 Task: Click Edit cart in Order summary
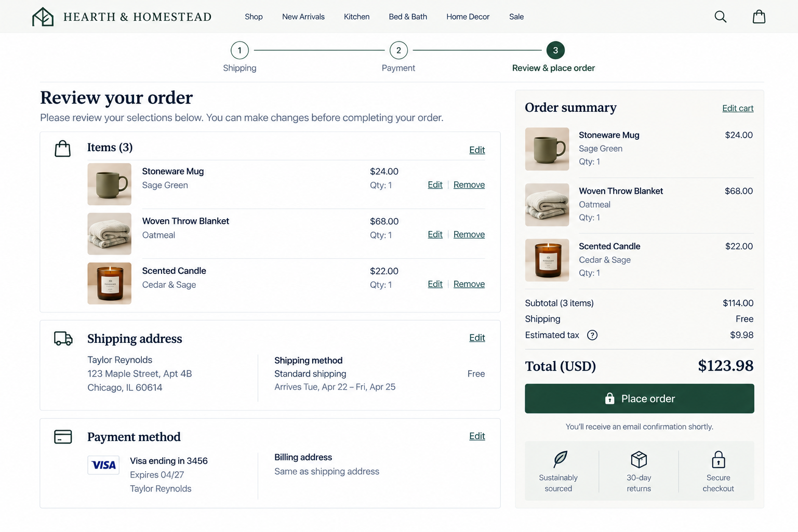[x=738, y=108]
